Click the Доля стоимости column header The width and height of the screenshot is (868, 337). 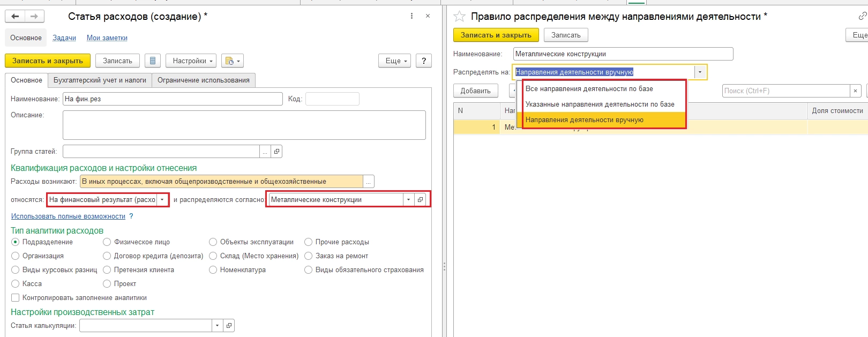tap(837, 111)
